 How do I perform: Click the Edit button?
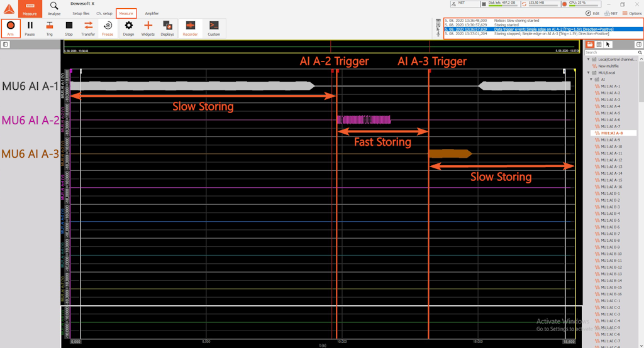pos(592,13)
